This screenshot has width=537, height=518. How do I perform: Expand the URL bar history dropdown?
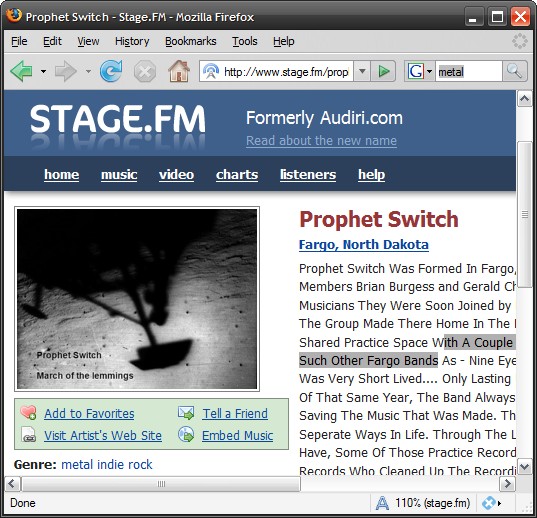[x=362, y=71]
